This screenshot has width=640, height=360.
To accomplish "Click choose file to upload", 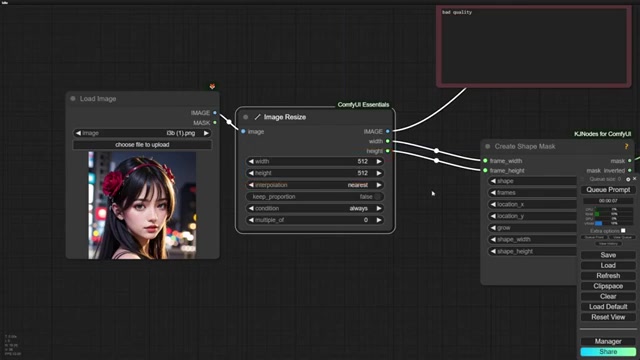I will 142,145.
